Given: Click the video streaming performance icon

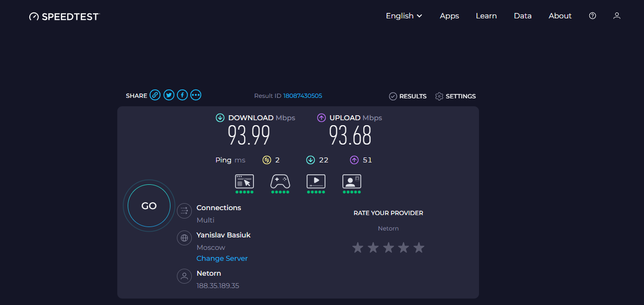Looking at the screenshot, I should point(316,182).
